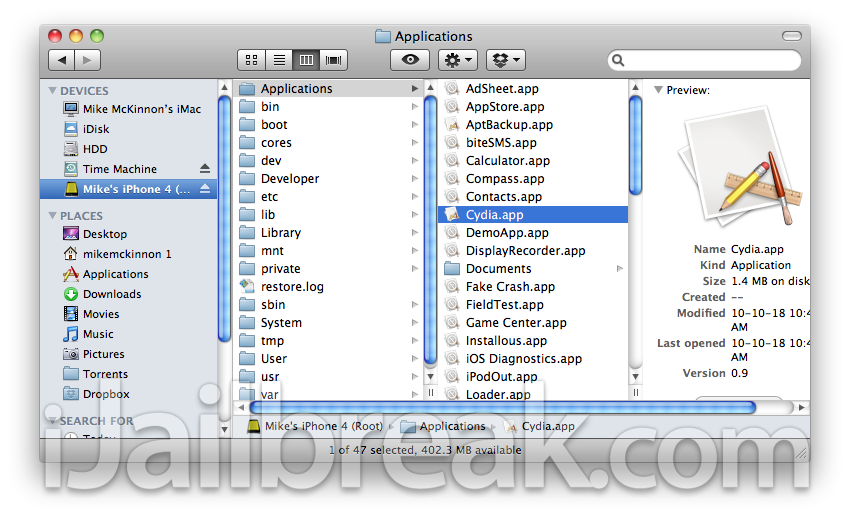Switch to column view
This screenshot has height=517, width=850.
click(x=306, y=60)
